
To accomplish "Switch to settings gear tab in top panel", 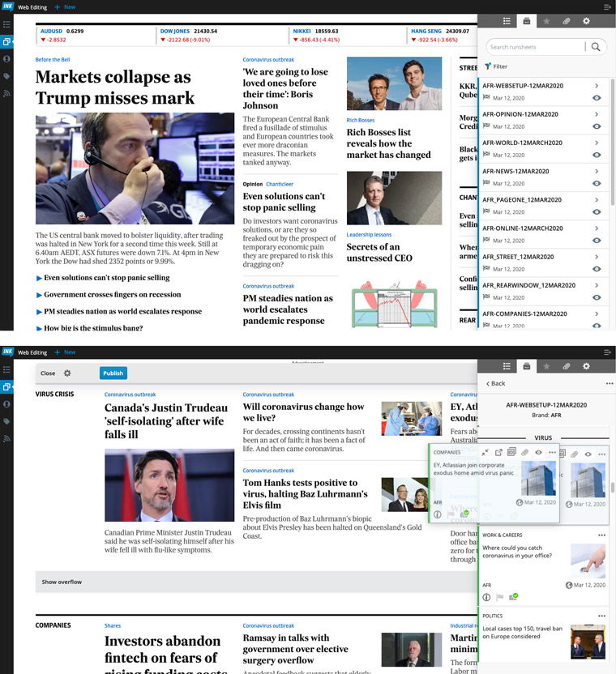I will 586,21.
